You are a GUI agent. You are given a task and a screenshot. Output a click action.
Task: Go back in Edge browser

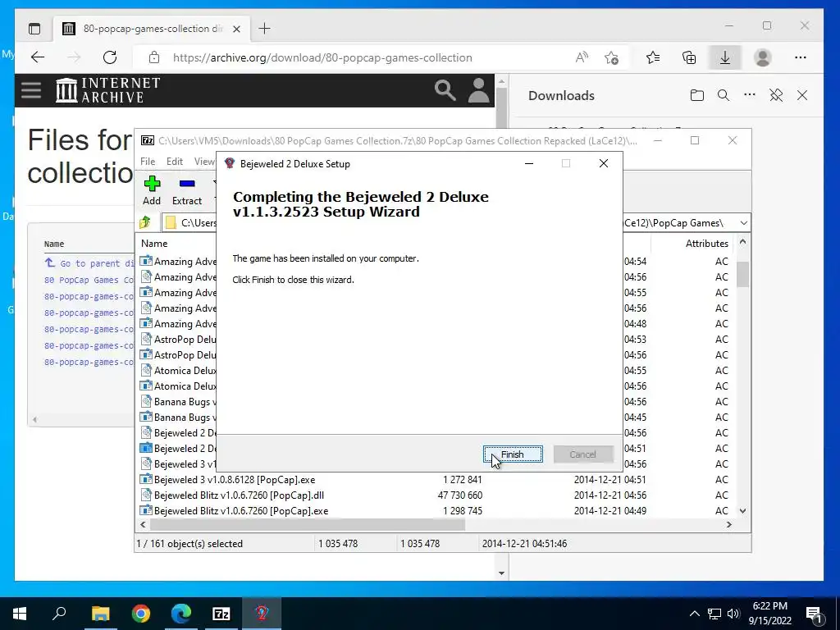(38, 57)
